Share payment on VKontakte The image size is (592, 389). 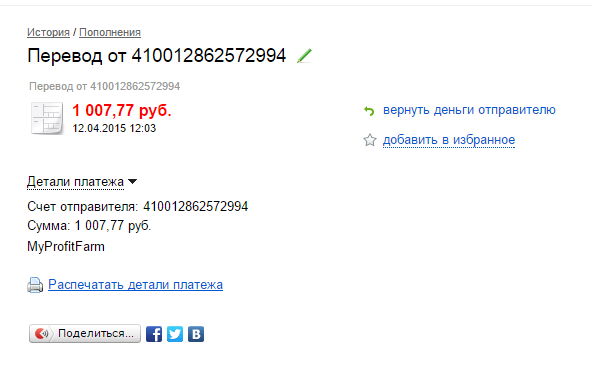pyautogui.click(x=196, y=334)
